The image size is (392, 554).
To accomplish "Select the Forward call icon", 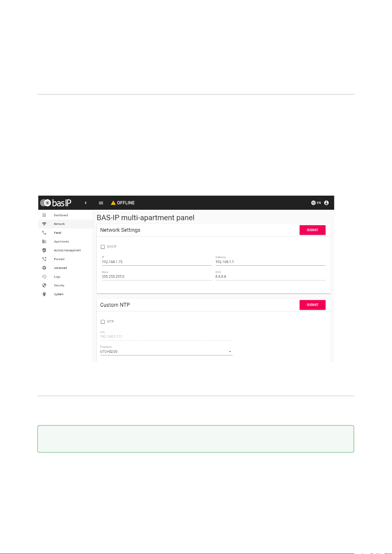I will (44, 259).
